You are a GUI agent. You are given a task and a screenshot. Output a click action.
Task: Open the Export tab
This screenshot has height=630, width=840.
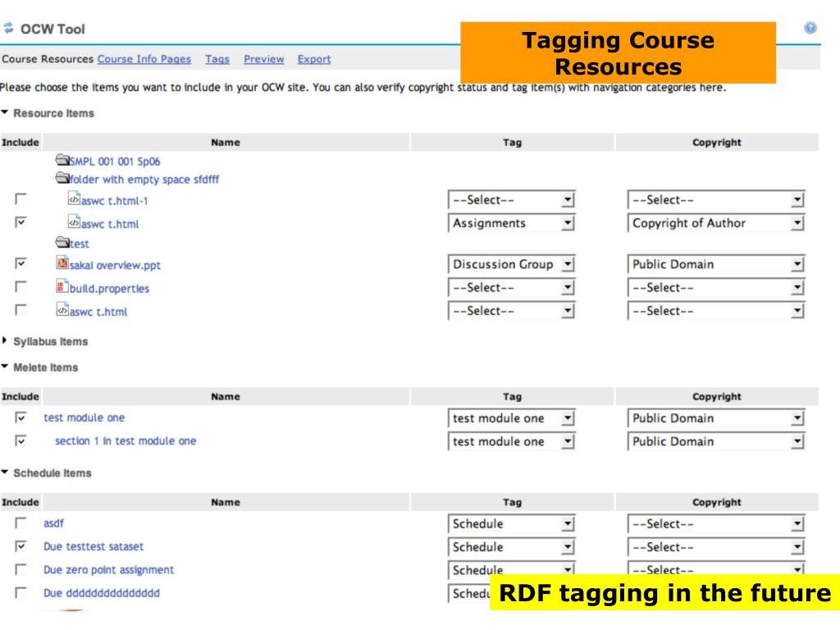tap(314, 59)
